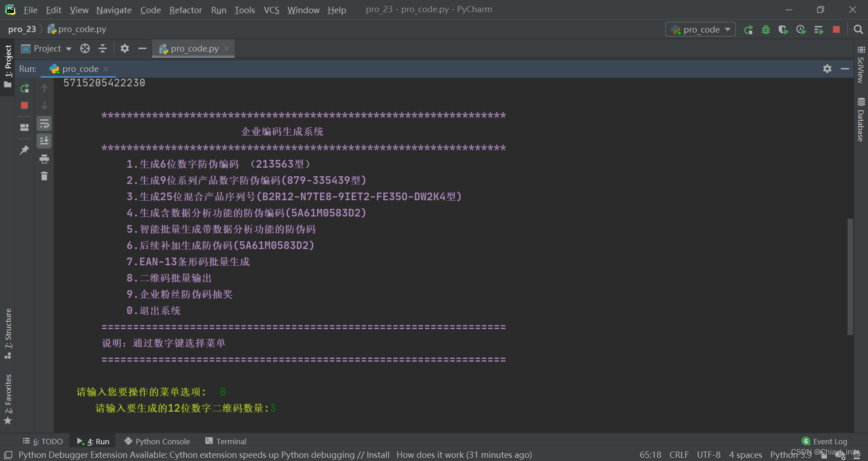Navigate down the stack trace arrow

point(44,106)
